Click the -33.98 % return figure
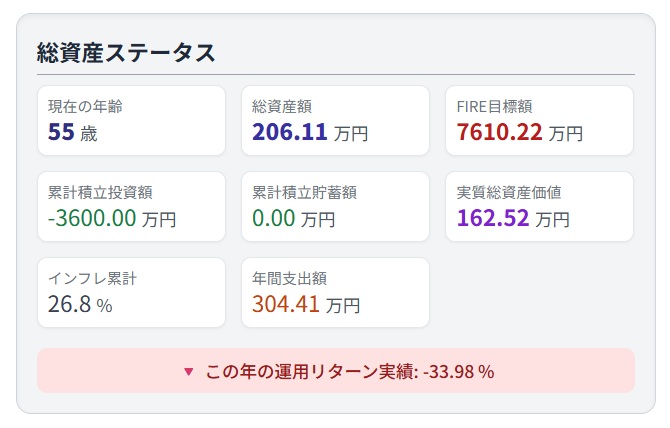 [x=459, y=372]
